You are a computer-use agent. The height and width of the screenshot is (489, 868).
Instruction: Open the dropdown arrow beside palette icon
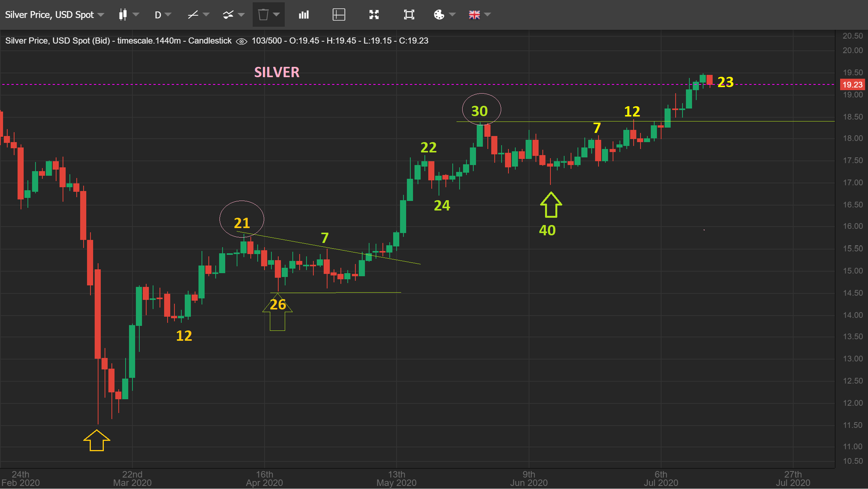click(x=452, y=15)
